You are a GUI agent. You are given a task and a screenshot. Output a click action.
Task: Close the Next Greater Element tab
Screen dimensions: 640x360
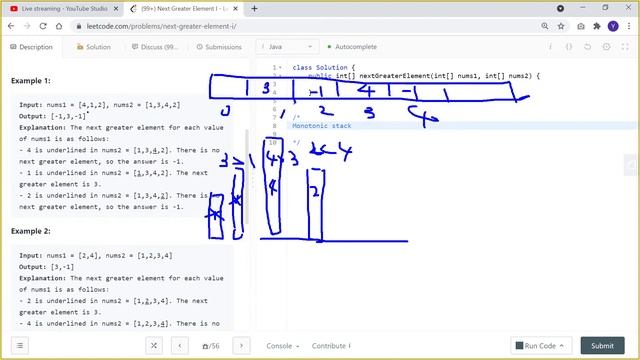click(x=236, y=8)
